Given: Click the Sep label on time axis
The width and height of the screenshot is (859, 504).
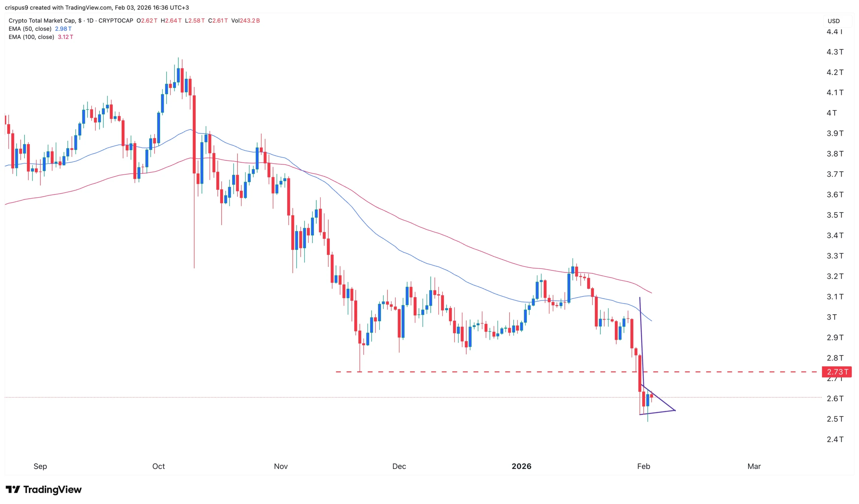Looking at the screenshot, I should coord(40,466).
